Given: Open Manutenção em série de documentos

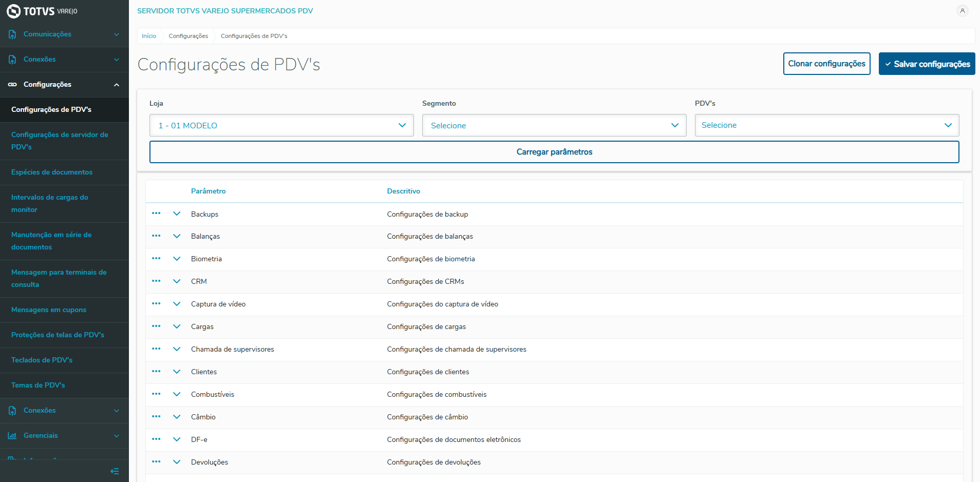Looking at the screenshot, I should coord(64,241).
